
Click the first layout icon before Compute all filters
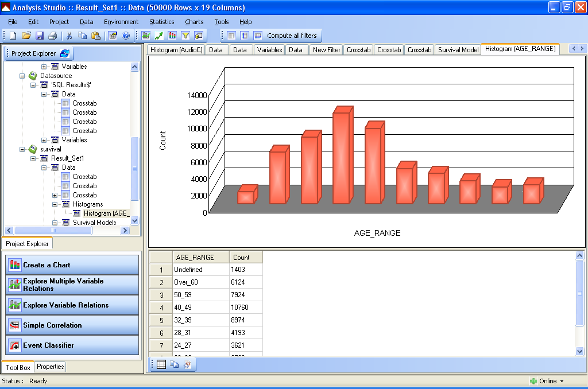(231, 36)
